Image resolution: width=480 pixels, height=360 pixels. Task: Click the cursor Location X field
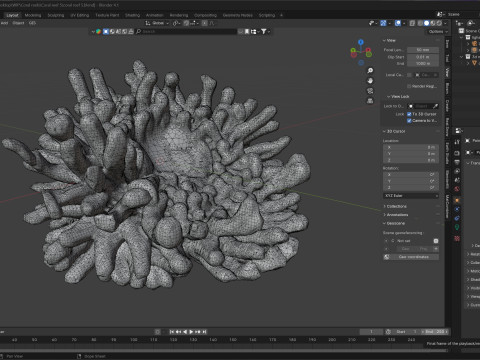click(x=410, y=147)
